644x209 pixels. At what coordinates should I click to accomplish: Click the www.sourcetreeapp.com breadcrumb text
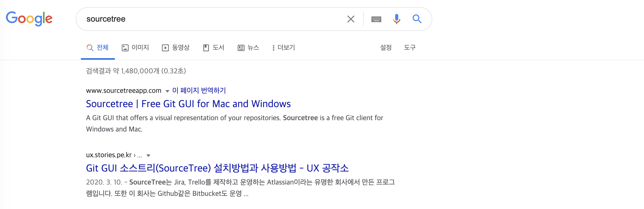(x=123, y=90)
